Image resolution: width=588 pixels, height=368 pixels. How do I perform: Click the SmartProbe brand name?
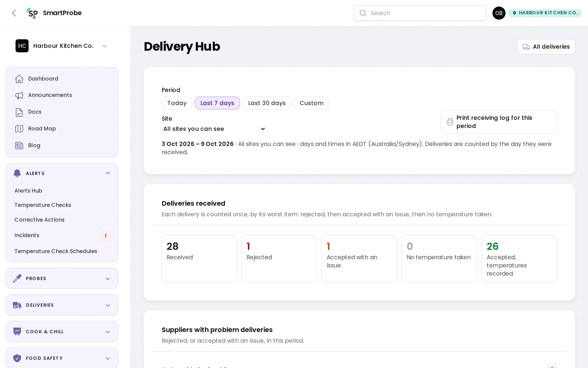point(62,13)
